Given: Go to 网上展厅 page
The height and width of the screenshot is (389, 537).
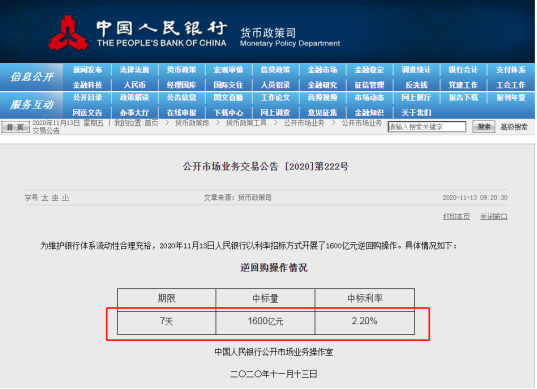Looking at the screenshot, I should 416,98.
